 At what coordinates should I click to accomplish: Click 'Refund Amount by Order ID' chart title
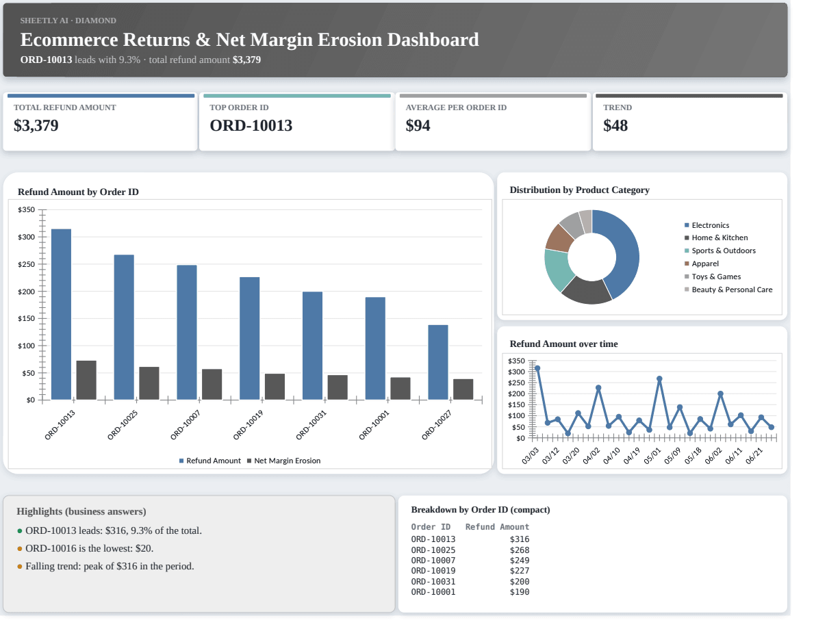pyautogui.click(x=78, y=192)
